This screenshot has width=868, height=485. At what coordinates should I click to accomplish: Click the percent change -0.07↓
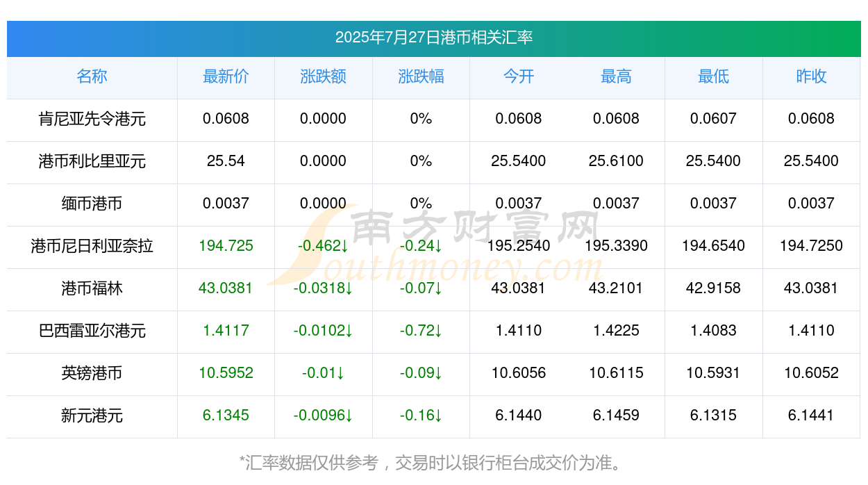[421, 288]
